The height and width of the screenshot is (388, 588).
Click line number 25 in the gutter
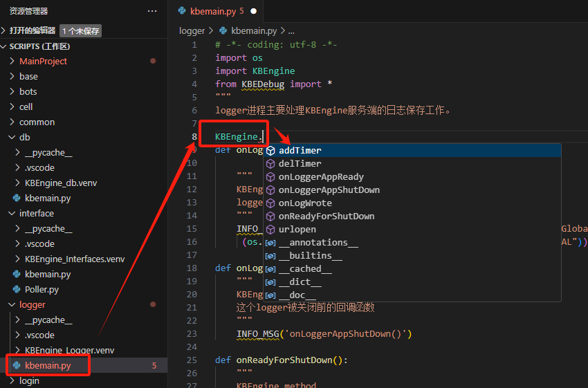tap(192, 360)
